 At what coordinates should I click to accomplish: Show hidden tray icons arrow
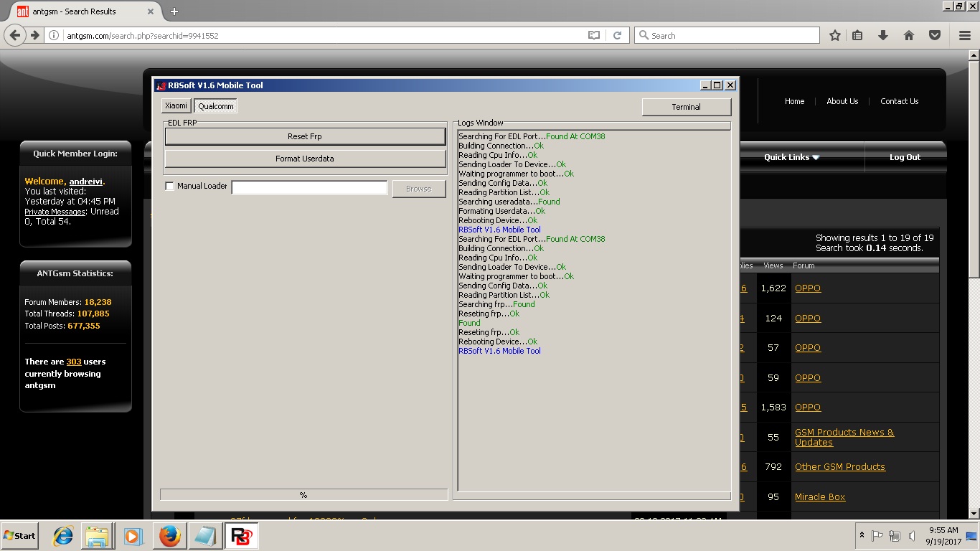click(862, 536)
